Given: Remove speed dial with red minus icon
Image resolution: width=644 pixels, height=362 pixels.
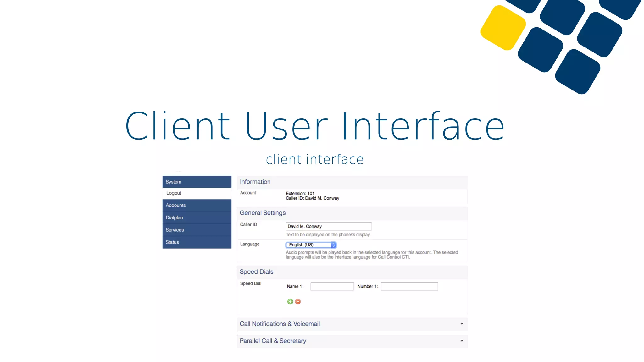Looking at the screenshot, I should (x=298, y=302).
